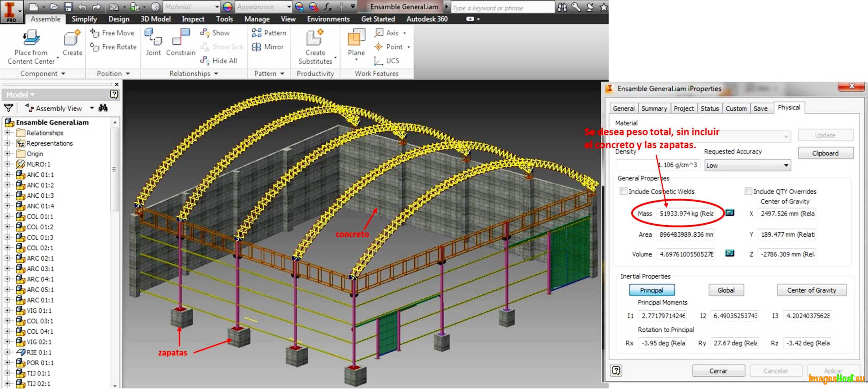Click the fx parameters icon
The image size is (868, 389).
click(x=328, y=6)
